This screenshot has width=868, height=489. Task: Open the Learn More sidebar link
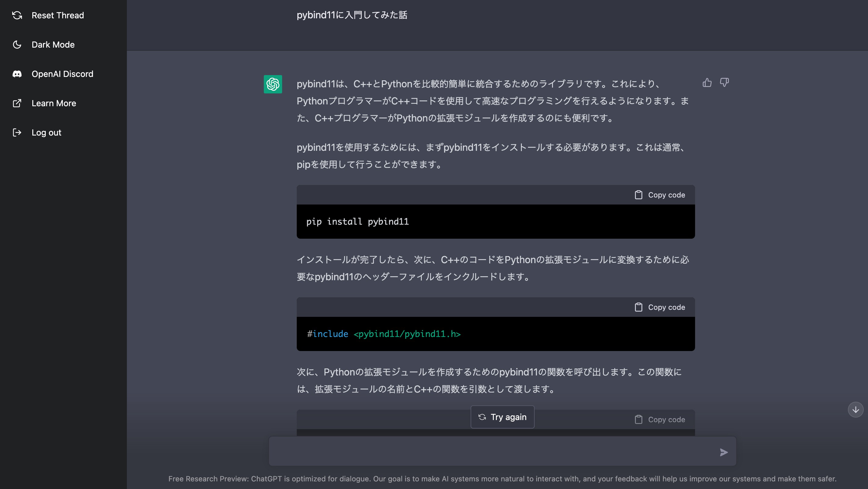point(54,103)
